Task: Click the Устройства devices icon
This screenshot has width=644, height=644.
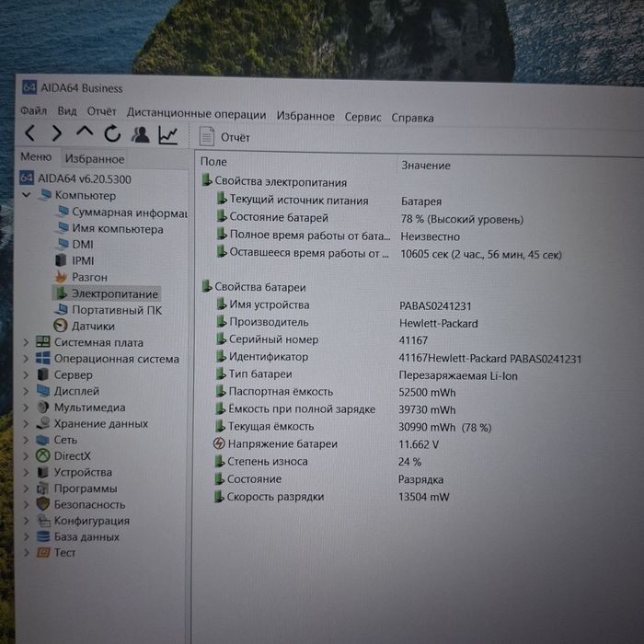Action: (42, 471)
